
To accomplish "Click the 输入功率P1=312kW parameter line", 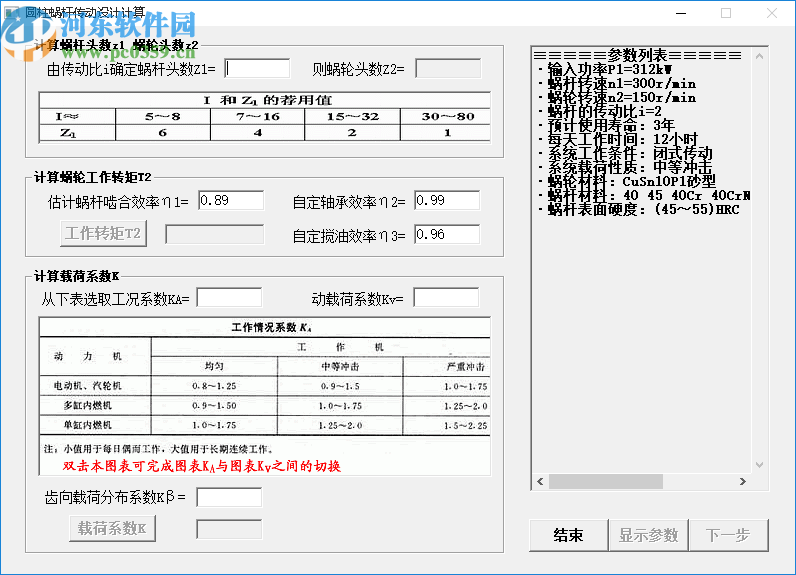I will pos(605,69).
